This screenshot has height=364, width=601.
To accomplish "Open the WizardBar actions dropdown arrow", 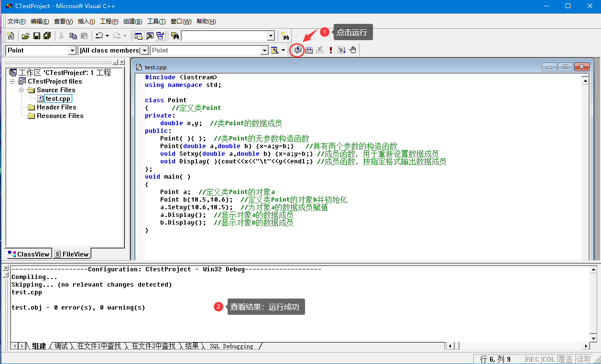I will point(283,50).
